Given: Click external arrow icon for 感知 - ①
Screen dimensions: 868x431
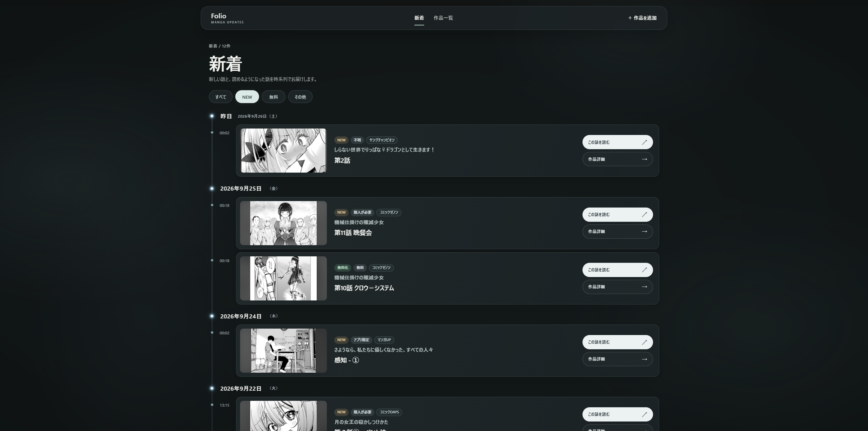Looking at the screenshot, I should pyautogui.click(x=645, y=342).
